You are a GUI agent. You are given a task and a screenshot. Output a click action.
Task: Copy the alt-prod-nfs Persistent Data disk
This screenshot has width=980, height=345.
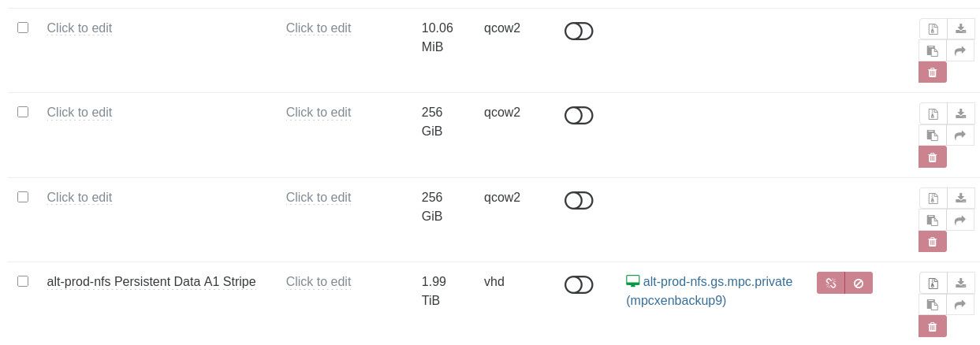pos(933,305)
